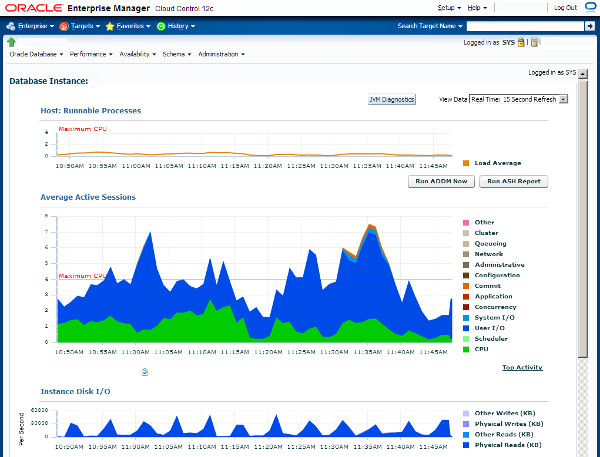Click the User I/O legend color swatch
Viewport: 600px width, 457px height.
click(466, 328)
